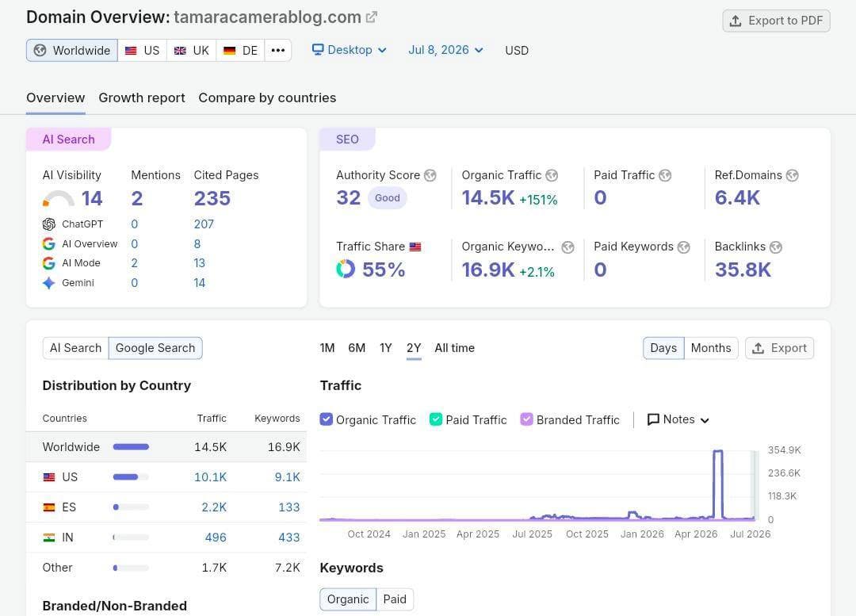Switch to the Overview tab
This screenshot has width=856, height=616.
coord(55,98)
